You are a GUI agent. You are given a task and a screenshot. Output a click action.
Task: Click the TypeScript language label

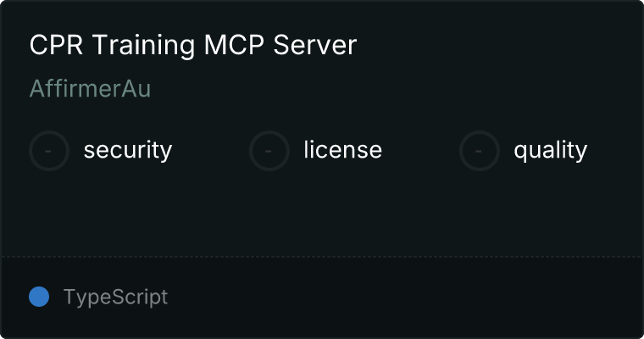[115, 297]
